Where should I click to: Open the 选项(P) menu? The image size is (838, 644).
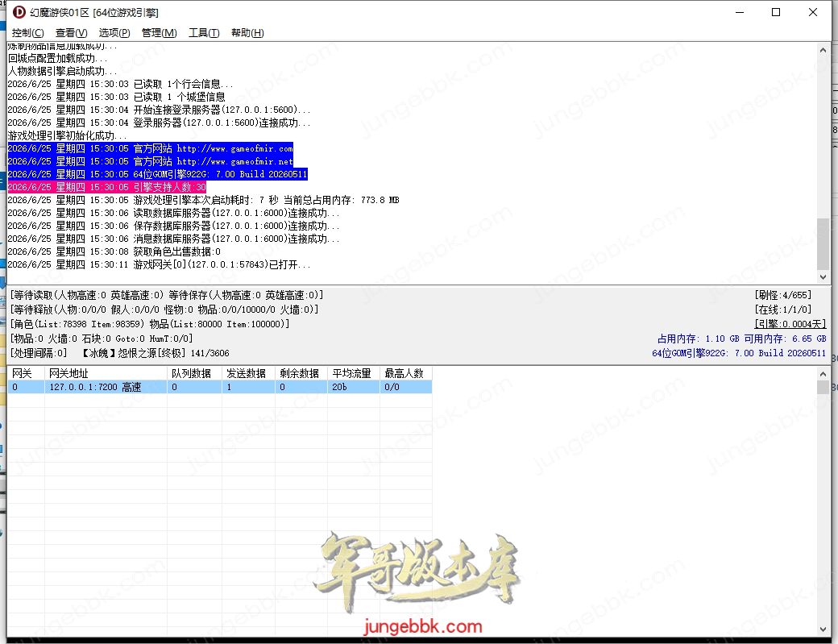point(114,33)
